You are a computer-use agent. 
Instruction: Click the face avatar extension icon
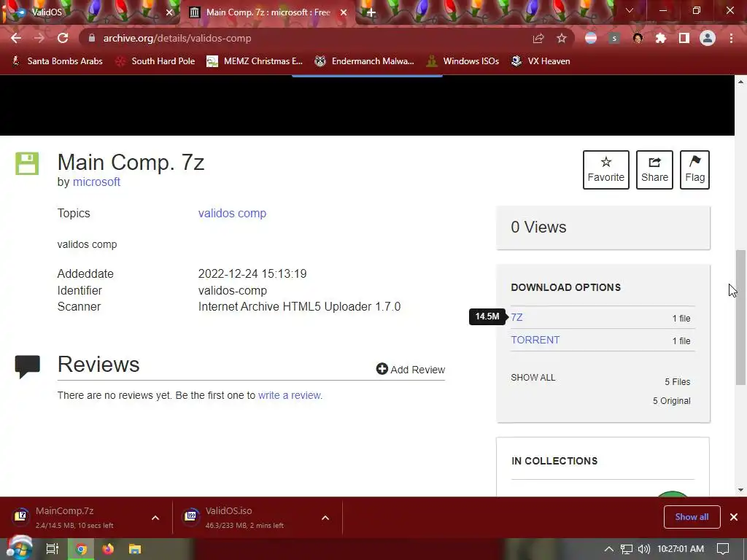click(x=638, y=38)
